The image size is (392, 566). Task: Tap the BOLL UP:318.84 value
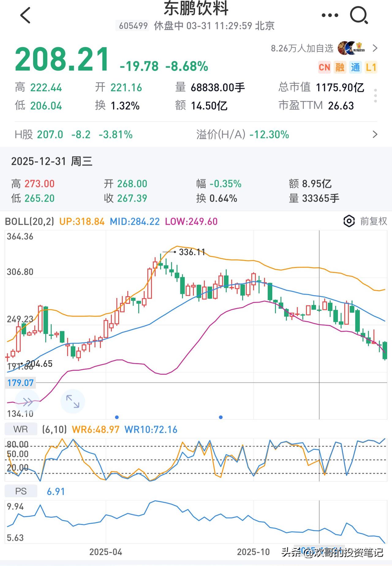click(x=82, y=221)
